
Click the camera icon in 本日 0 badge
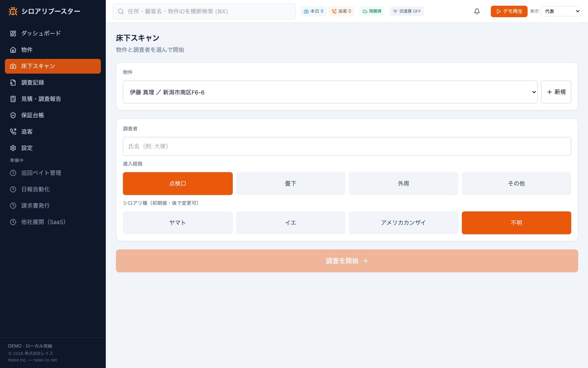[306, 11]
